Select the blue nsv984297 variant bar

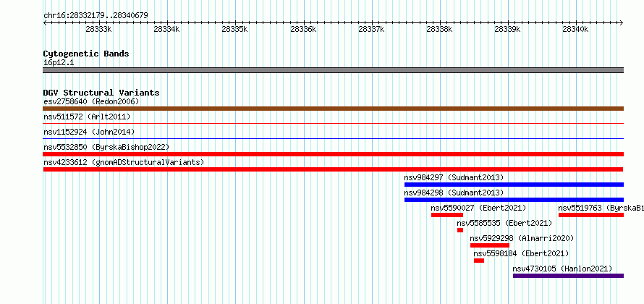pos(514,185)
